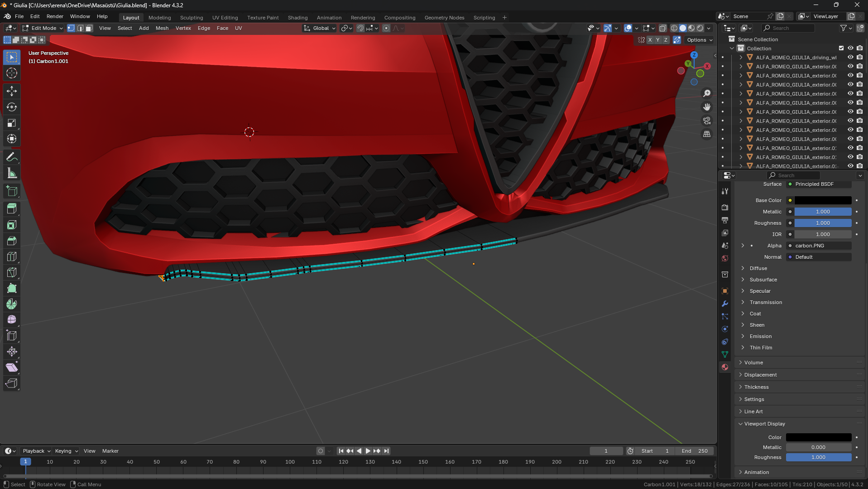Play the animation forward
Viewport: 868px width, 489px height.
[x=368, y=451]
